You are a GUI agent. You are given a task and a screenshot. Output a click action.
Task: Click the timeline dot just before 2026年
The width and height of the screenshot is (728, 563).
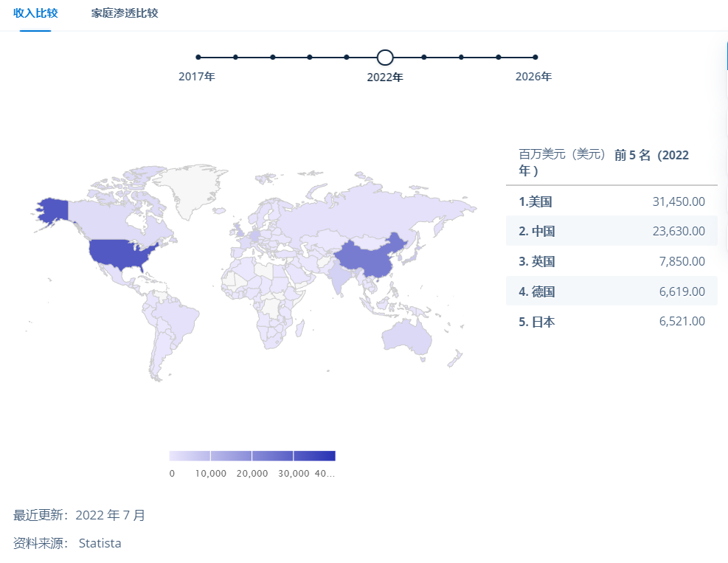pos(496,56)
